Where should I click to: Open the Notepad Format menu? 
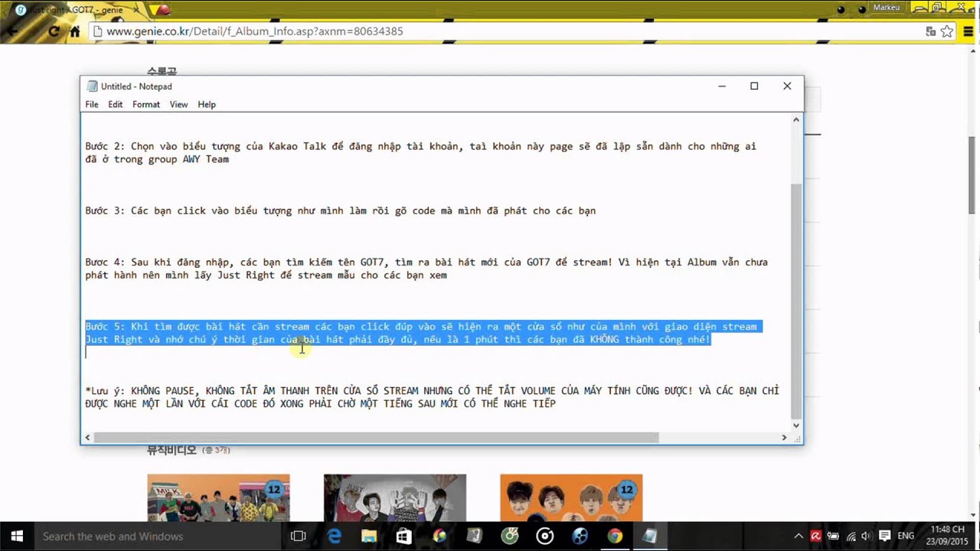tap(146, 104)
